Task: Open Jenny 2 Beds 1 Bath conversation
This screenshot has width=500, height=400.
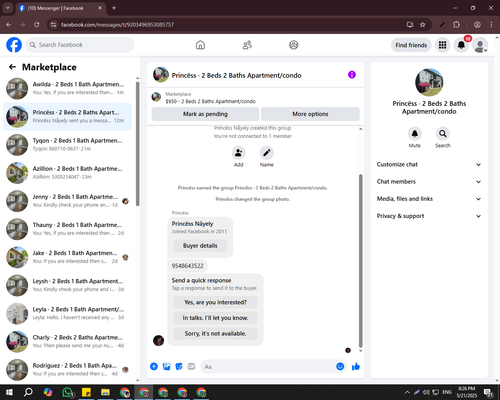Action: (67, 201)
